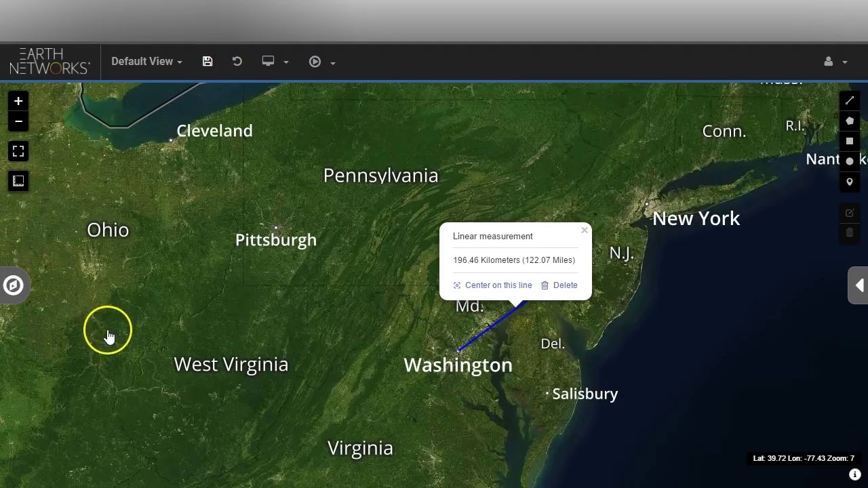Open the Default View dropdown
The image size is (868, 488).
click(x=146, y=62)
